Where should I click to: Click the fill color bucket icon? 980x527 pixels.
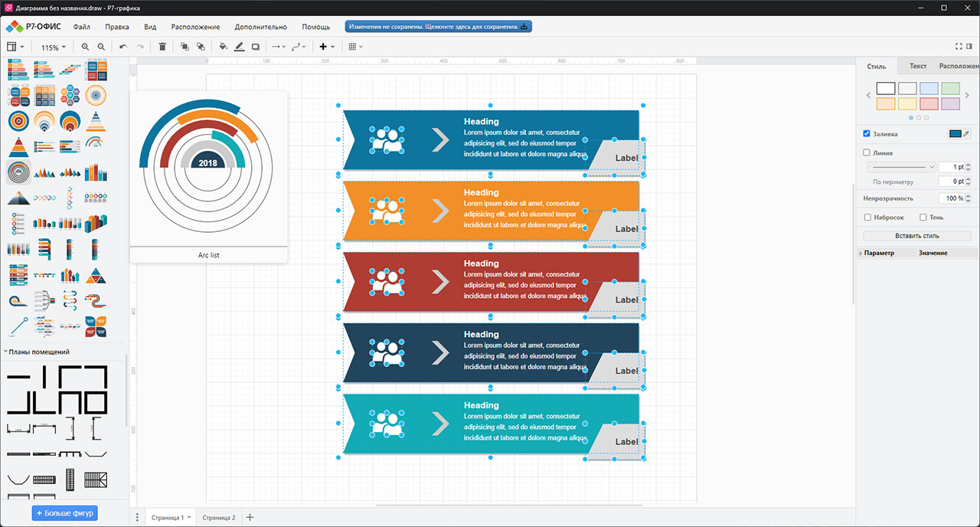coord(223,47)
